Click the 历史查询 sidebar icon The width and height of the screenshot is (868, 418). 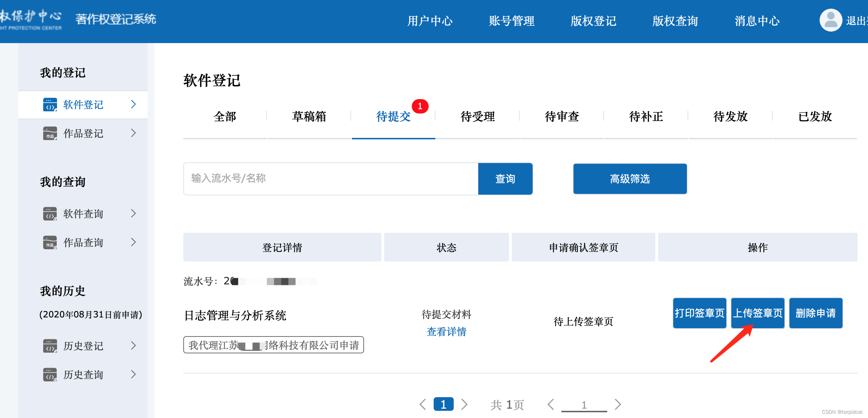click(50, 375)
